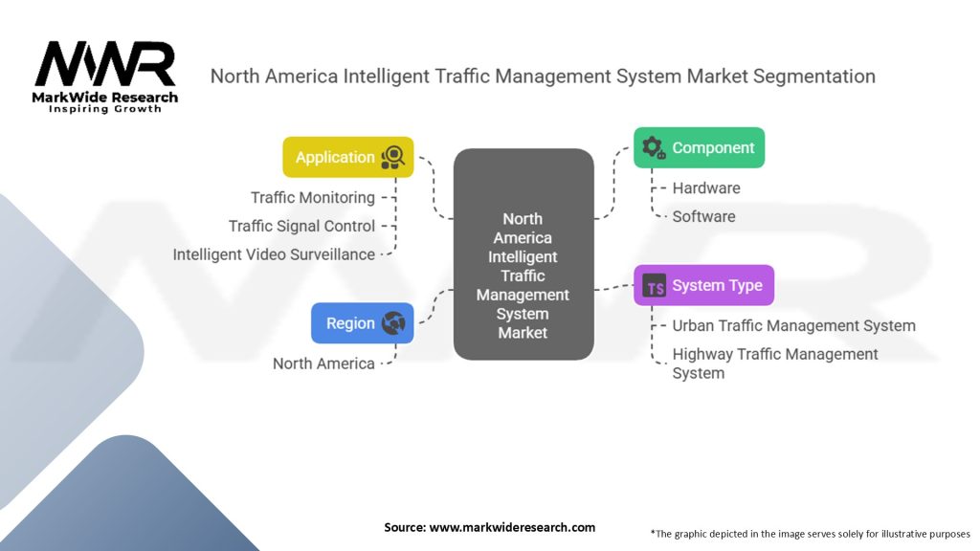
Task: Click the North America item under Region
Action: pyautogui.click(x=323, y=364)
